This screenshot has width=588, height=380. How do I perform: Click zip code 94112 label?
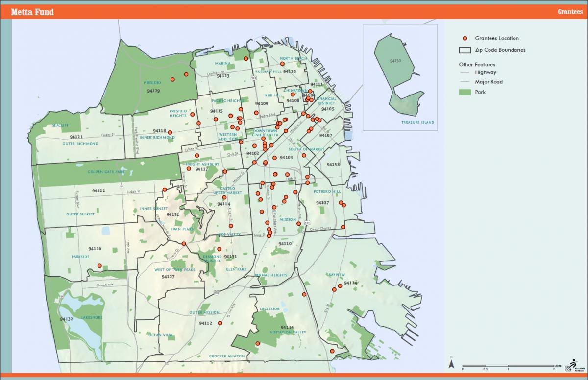(x=206, y=323)
